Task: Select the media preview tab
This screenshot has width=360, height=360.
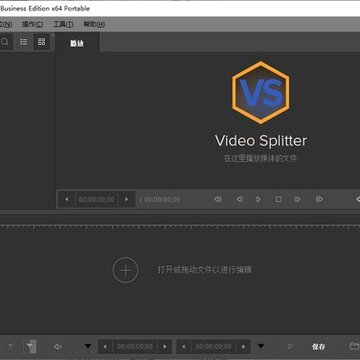Action: point(77,43)
